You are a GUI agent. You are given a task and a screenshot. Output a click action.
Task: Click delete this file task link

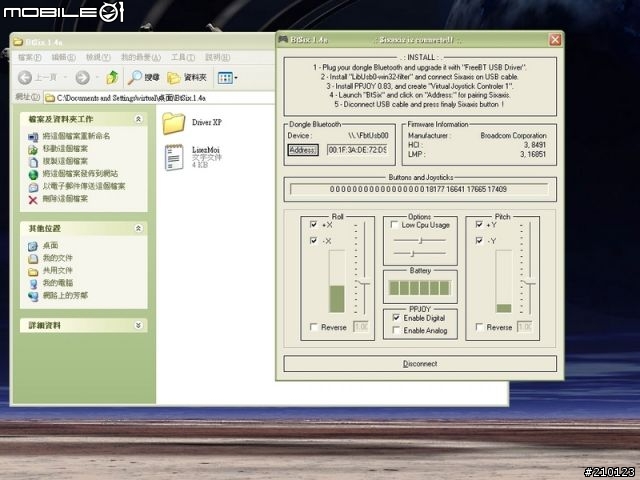click(x=65, y=199)
